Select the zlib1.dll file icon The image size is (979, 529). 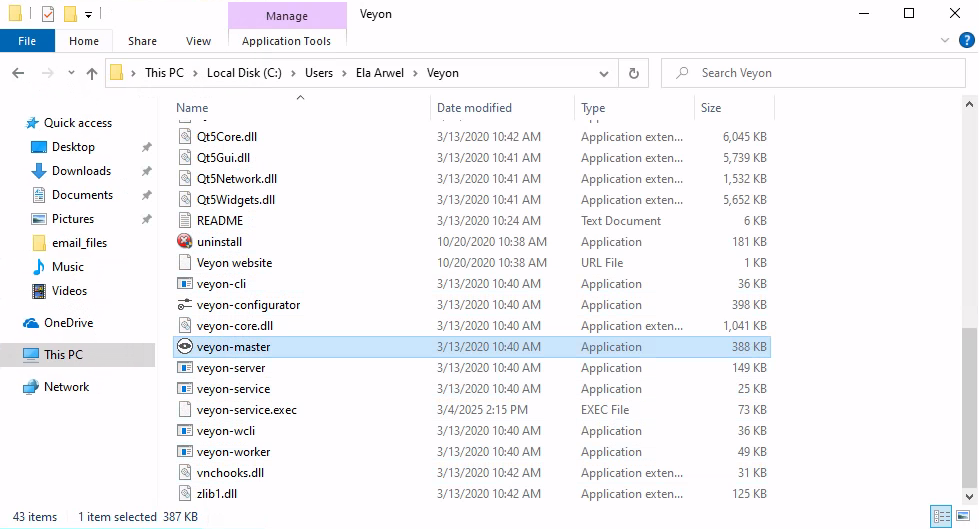point(185,494)
